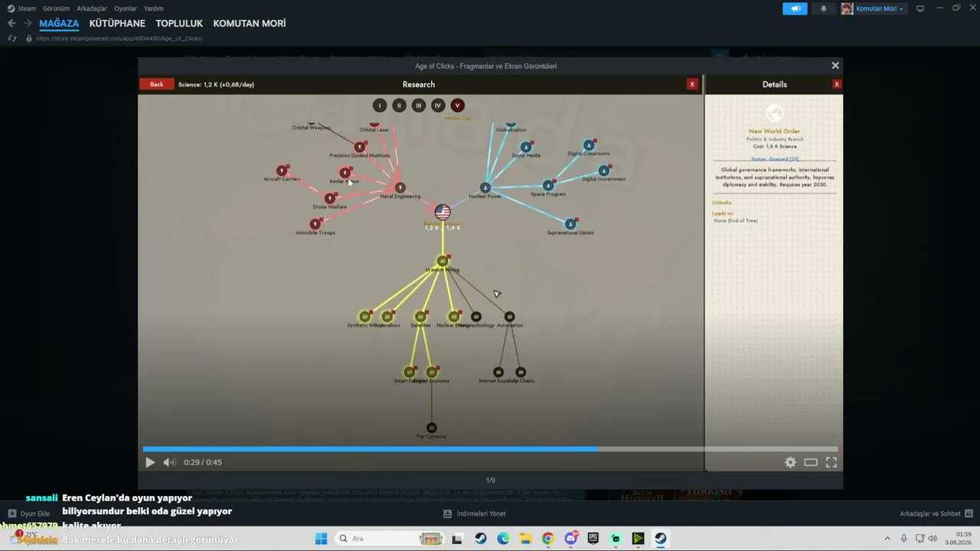Mute the trailer video volume
The image size is (980, 551).
click(169, 462)
